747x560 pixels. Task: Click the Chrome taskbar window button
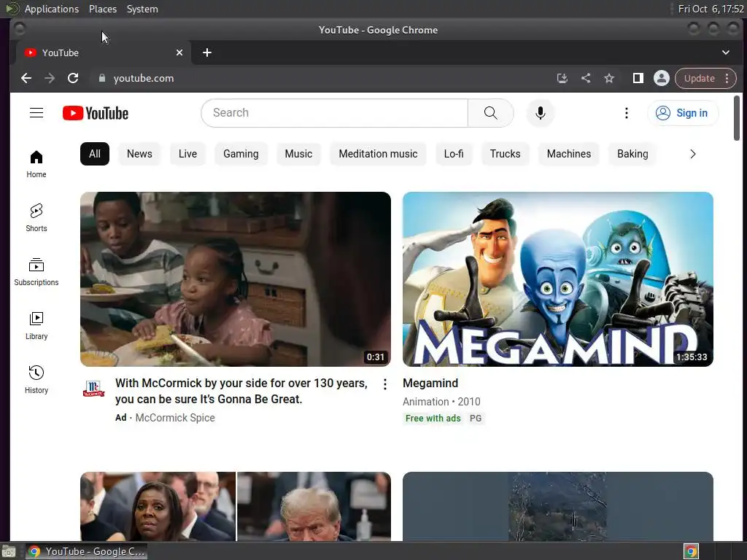(86, 551)
